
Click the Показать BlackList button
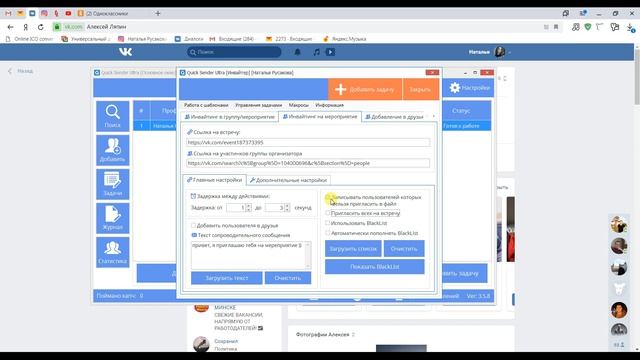pyautogui.click(x=375, y=267)
